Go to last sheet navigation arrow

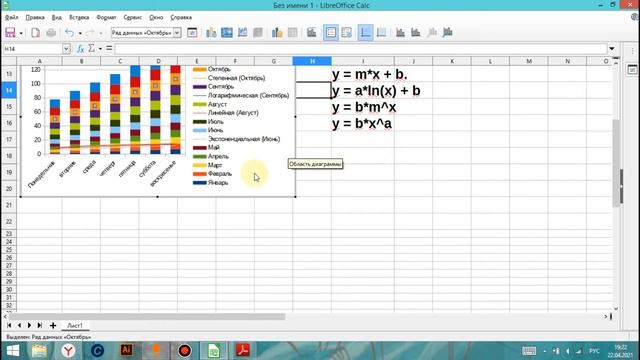[40, 326]
